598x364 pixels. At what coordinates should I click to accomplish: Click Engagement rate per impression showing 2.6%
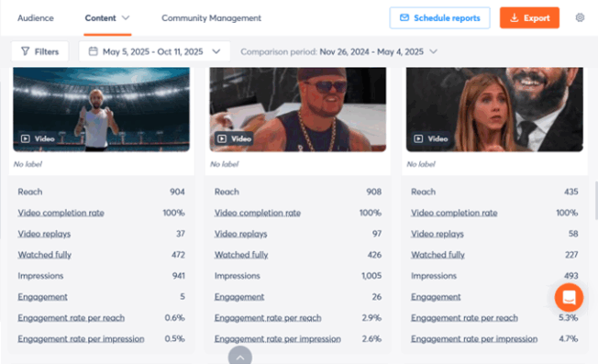click(278, 338)
